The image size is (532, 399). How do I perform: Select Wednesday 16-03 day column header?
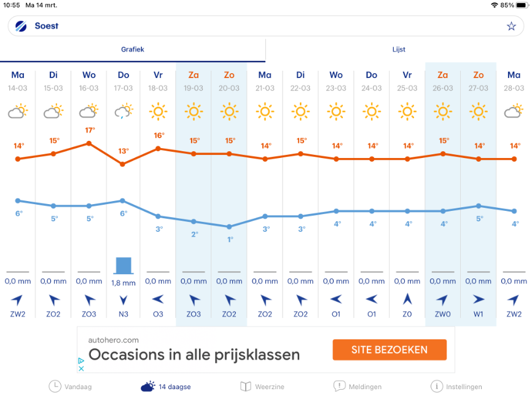coord(88,81)
